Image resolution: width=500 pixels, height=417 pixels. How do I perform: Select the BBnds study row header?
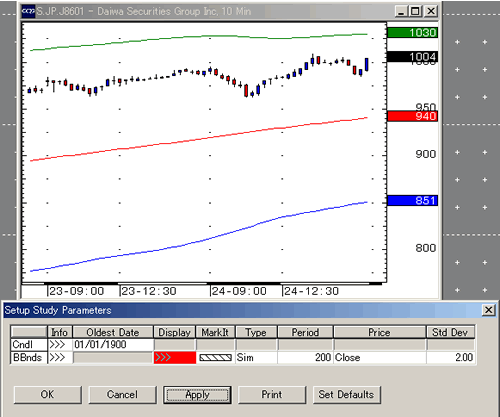(x=29, y=358)
